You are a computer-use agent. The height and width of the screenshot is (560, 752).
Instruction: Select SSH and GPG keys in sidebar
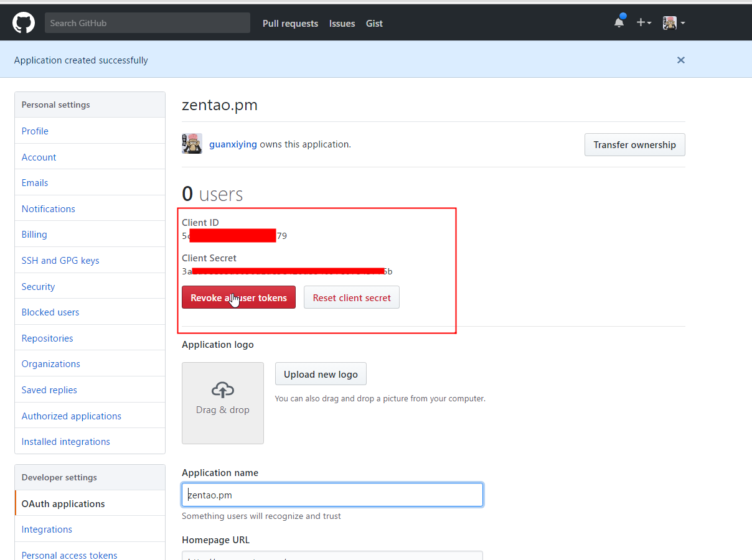click(60, 261)
